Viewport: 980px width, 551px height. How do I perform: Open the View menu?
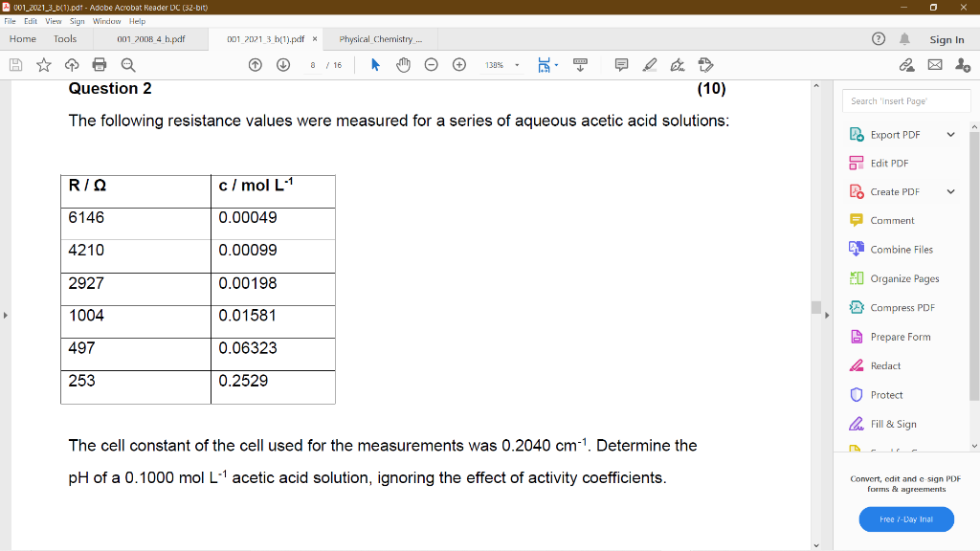(x=54, y=21)
